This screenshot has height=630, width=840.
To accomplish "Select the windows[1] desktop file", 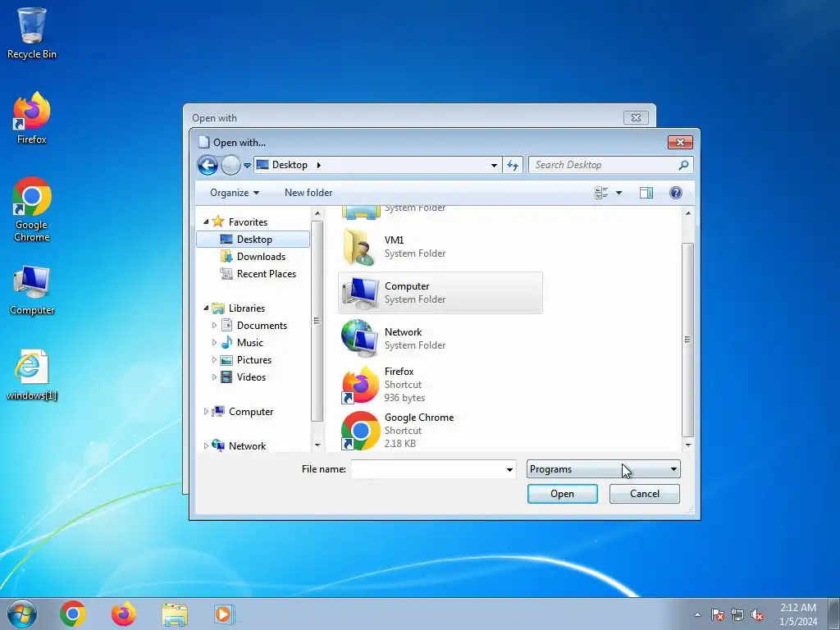I will click(x=32, y=375).
